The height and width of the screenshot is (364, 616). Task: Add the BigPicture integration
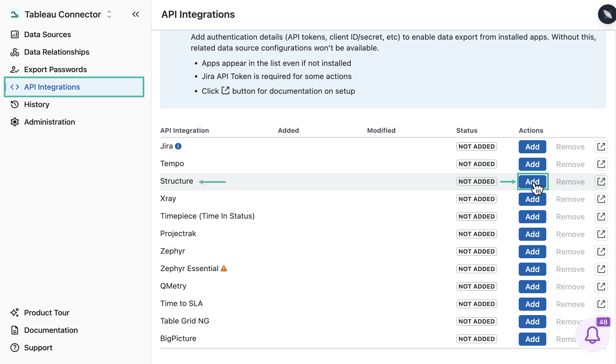(x=532, y=339)
